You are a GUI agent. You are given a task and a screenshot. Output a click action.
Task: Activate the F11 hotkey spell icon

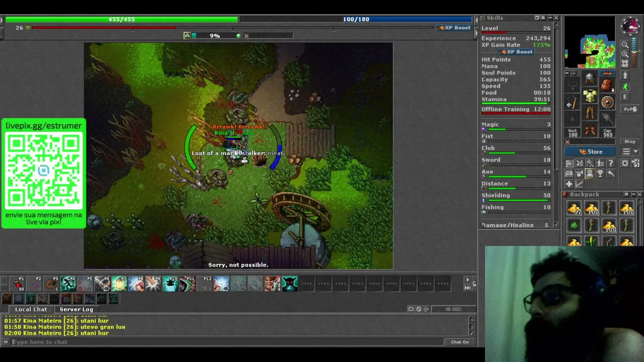[188, 284]
